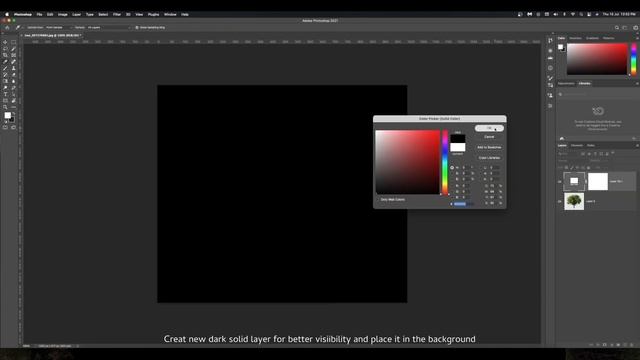Select the Lasso tool
This screenshot has width=640, height=360.
point(5,49)
